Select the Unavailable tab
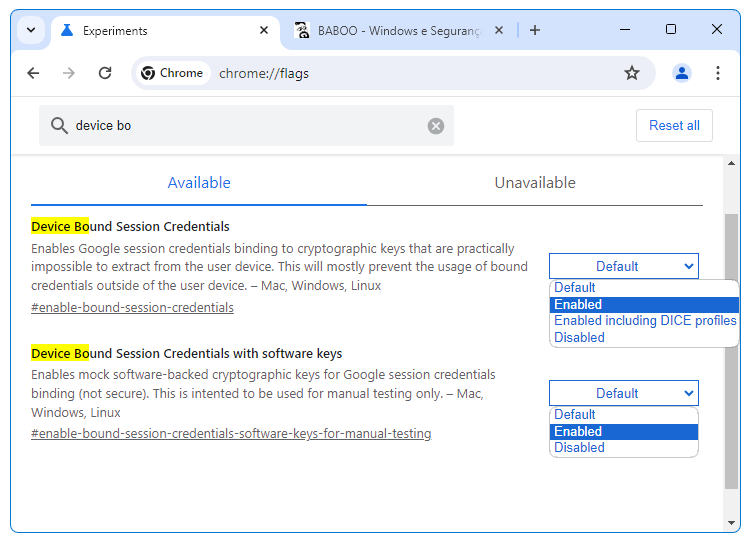Image resolution: width=752 pixels, height=547 pixels. coord(535,183)
